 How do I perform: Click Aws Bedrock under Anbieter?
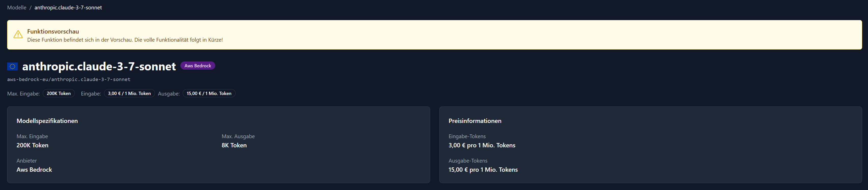click(34, 169)
